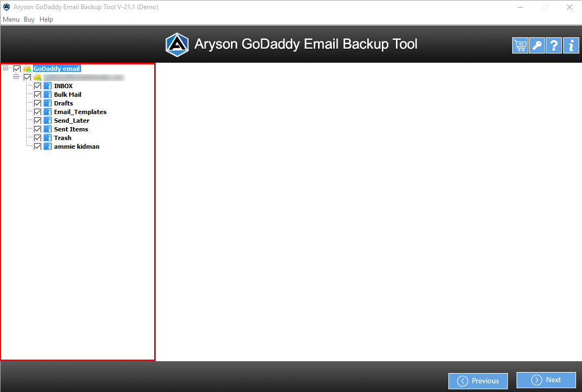Viewport: 582px width, 392px height.
Task: Select the Trash folder label
Action: (63, 138)
